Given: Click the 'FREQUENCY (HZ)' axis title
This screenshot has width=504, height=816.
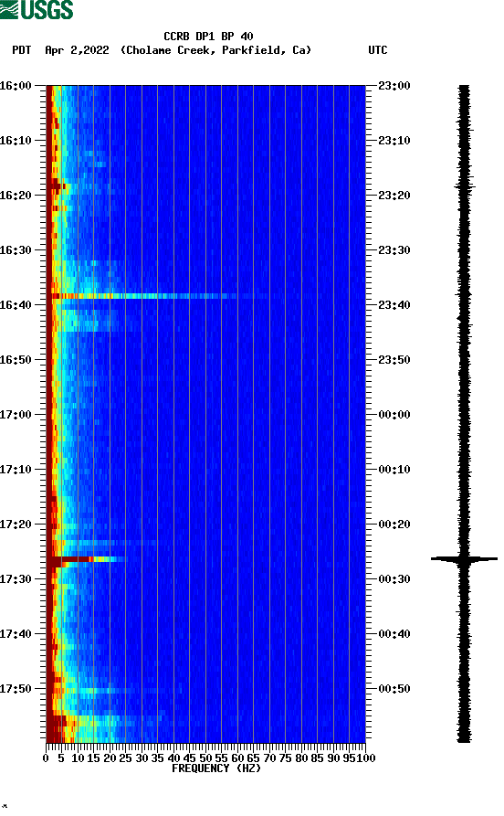Looking at the screenshot, I should click(x=215, y=768).
